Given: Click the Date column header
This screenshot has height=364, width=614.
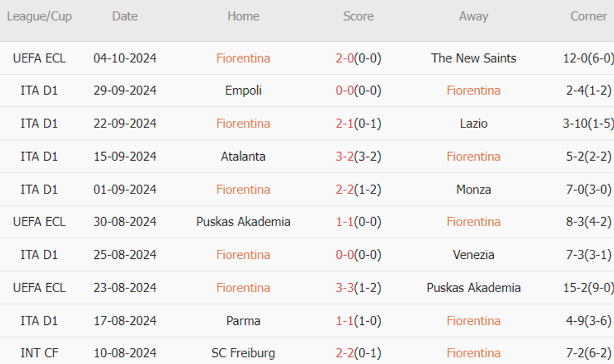Looking at the screenshot, I should click(125, 16).
